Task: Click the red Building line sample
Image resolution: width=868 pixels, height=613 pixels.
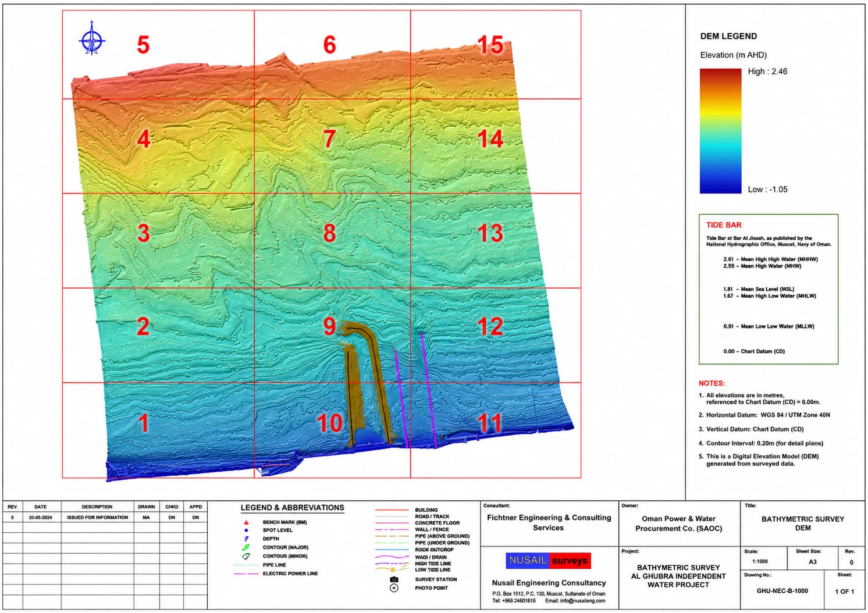Action: click(x=393, y=510)
